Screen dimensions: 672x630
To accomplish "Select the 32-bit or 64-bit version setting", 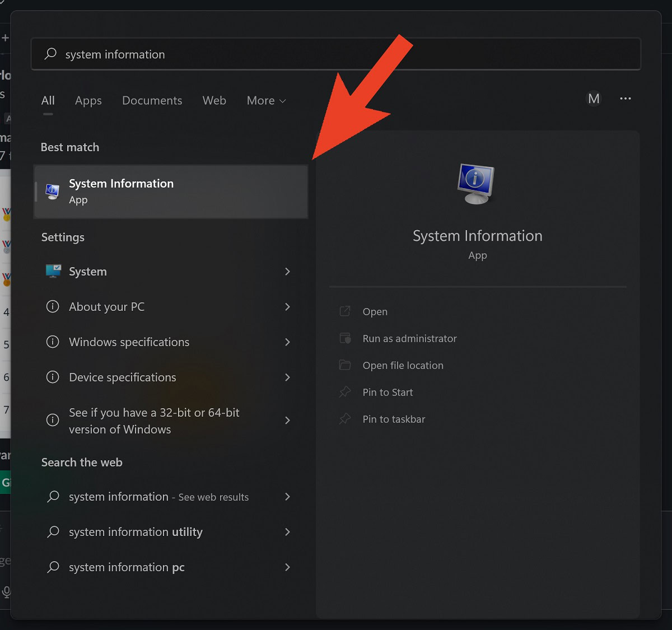I will coord(154,421).
